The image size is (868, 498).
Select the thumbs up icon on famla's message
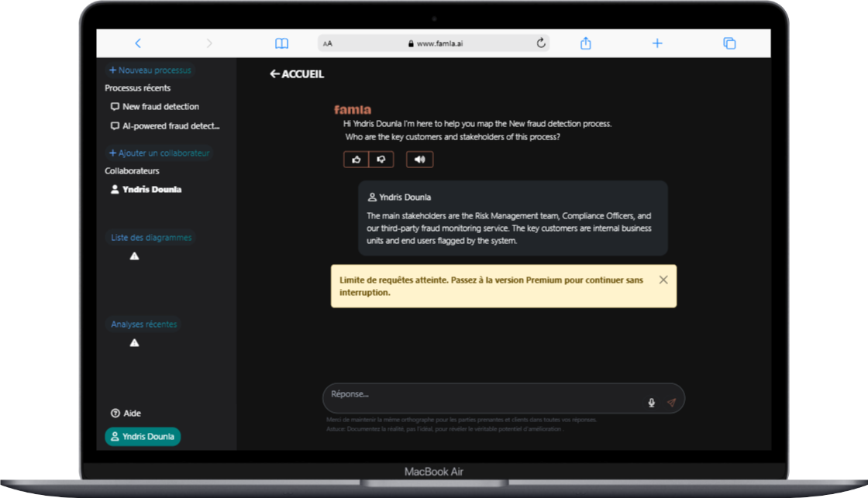click(356, 159)
